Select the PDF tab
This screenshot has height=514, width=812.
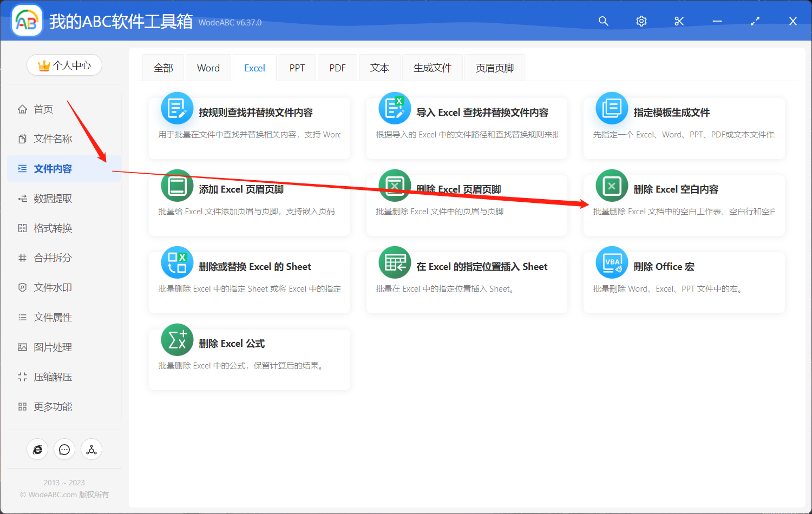click(337, 68)
